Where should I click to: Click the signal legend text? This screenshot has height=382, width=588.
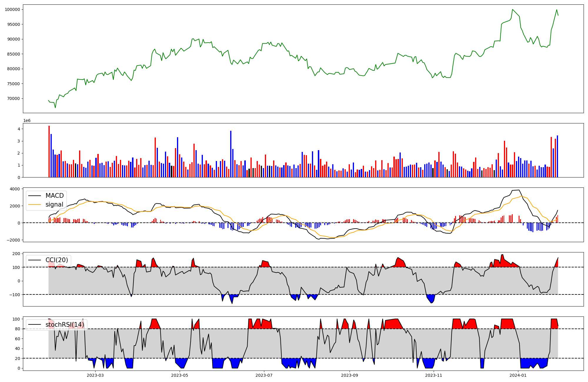coord(54,205)
